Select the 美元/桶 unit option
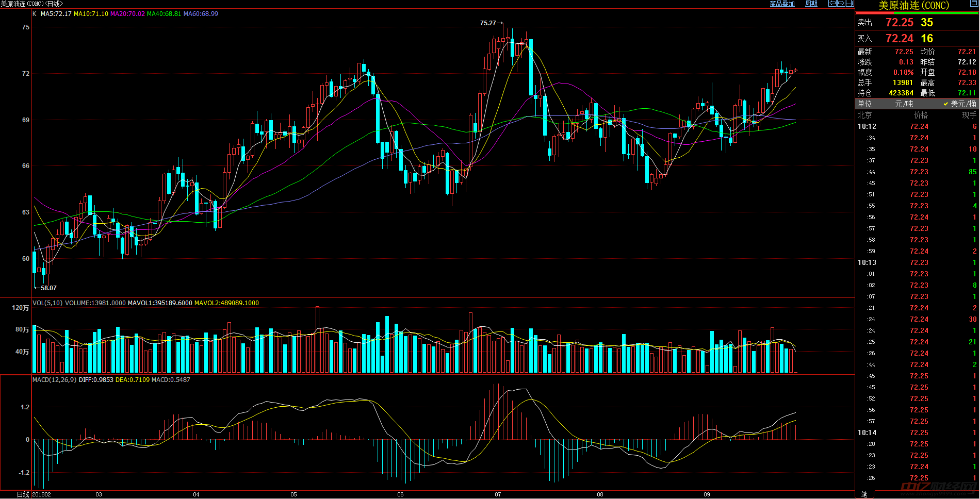980x499 pixels. click(x=960, y=104)
